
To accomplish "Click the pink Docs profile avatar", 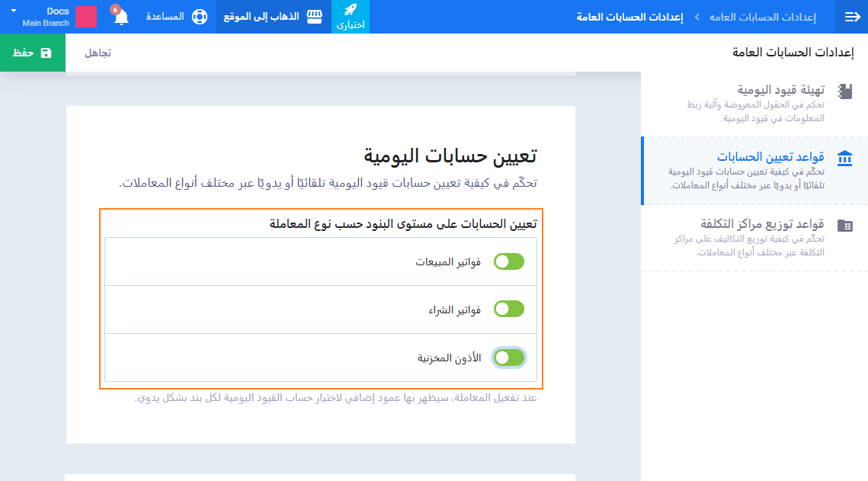I will [x=86, y=17].
